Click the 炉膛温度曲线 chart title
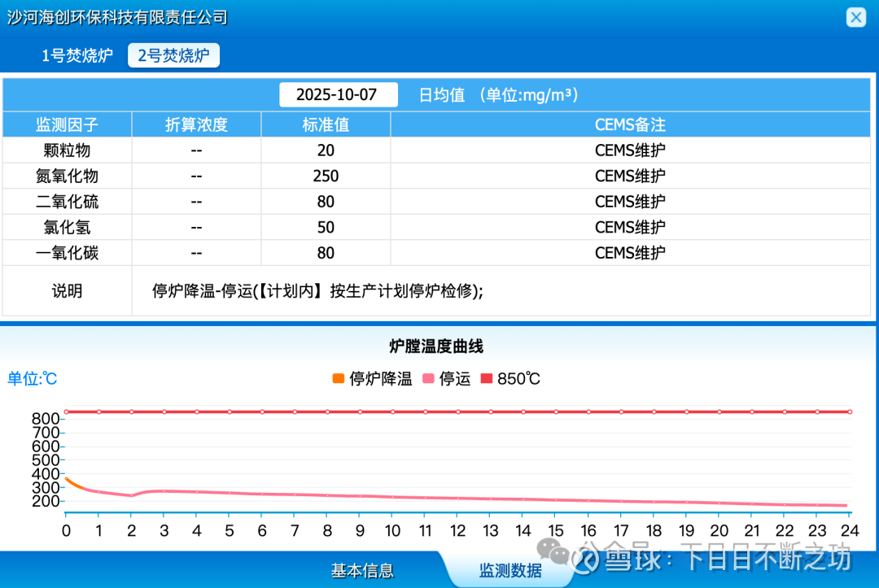879x588 pixels. (436, 346)
